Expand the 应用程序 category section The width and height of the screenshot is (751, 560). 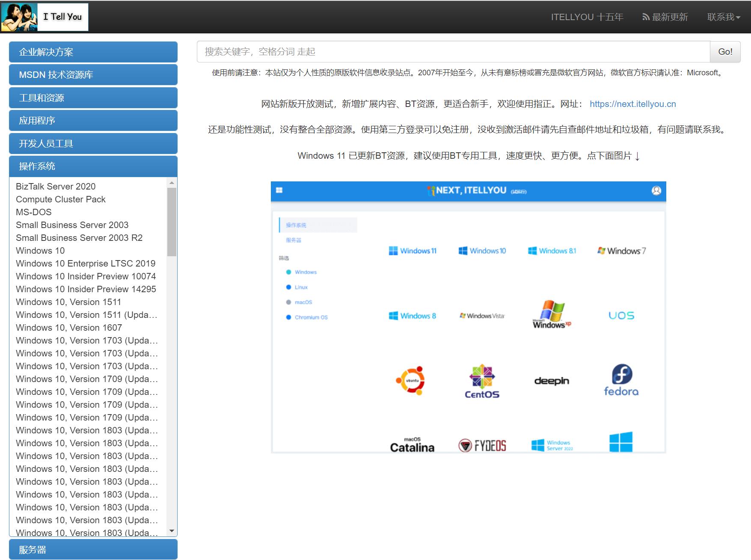click(x=93, y=120)
